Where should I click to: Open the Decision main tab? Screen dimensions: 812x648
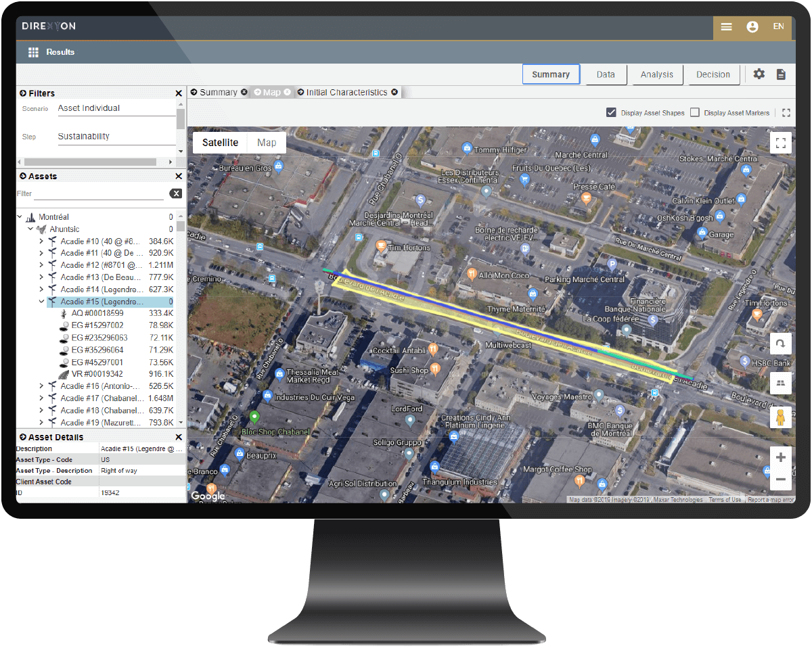713,74
